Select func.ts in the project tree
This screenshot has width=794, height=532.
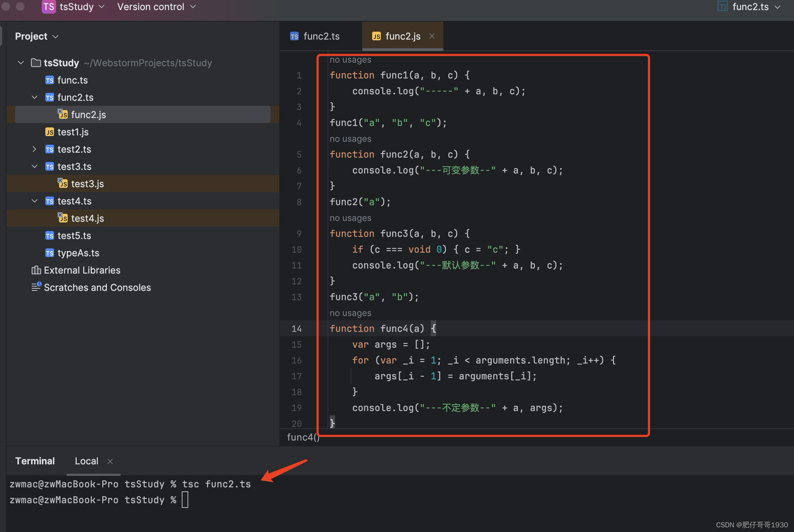coord(72,80)
